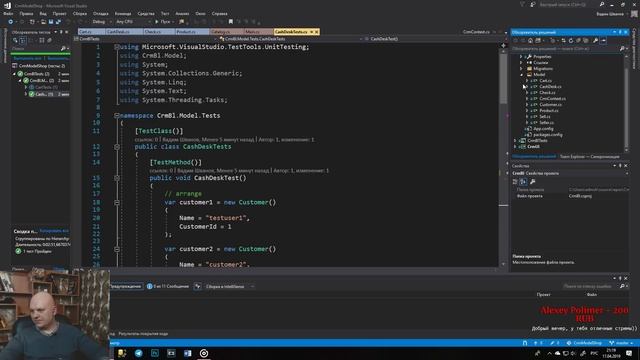The image size is (640, 360).
Task: Click the Home icon in Solution Explorer toolbar
Action: click(x=530, y=40)
